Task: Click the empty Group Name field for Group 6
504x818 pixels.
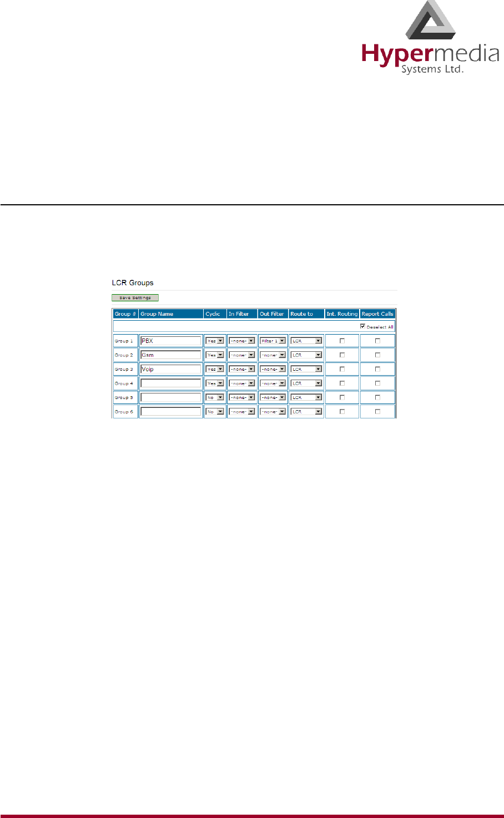Action: tap(170, 412)
